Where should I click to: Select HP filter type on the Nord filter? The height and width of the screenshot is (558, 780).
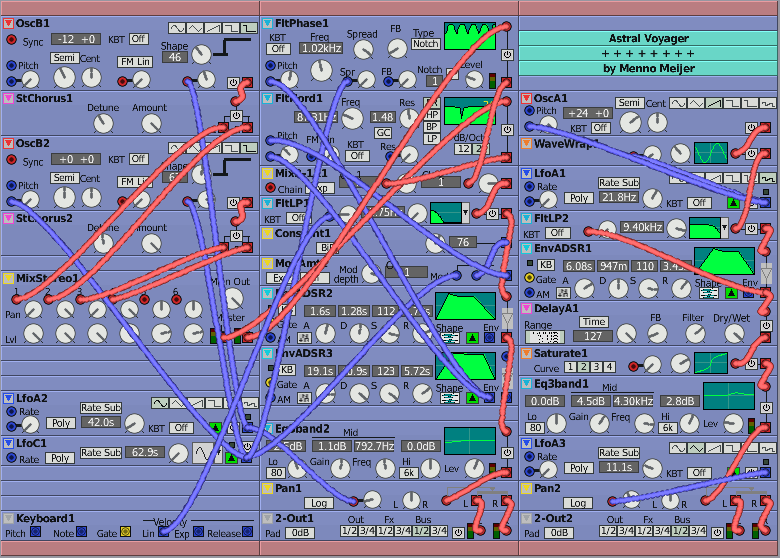432,114
